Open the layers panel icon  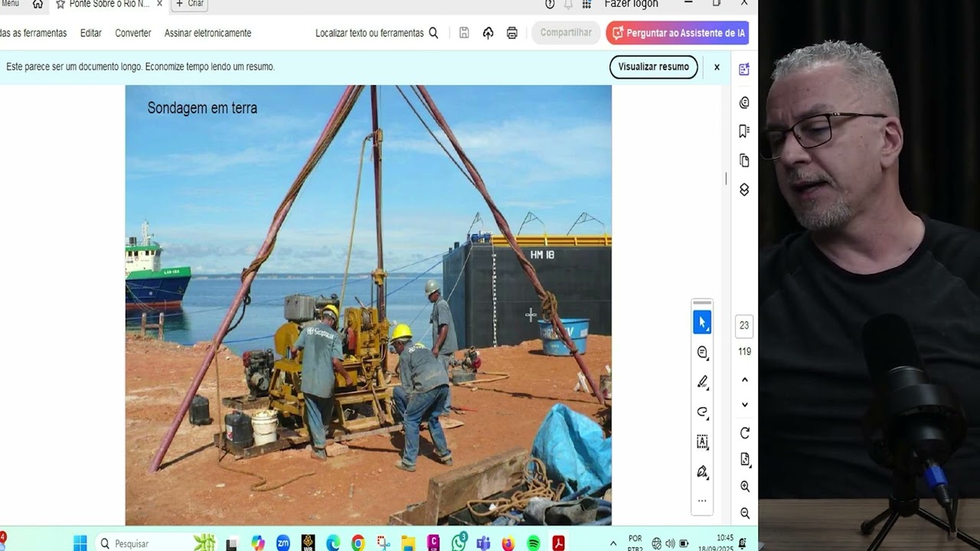[x=744, y=189]
